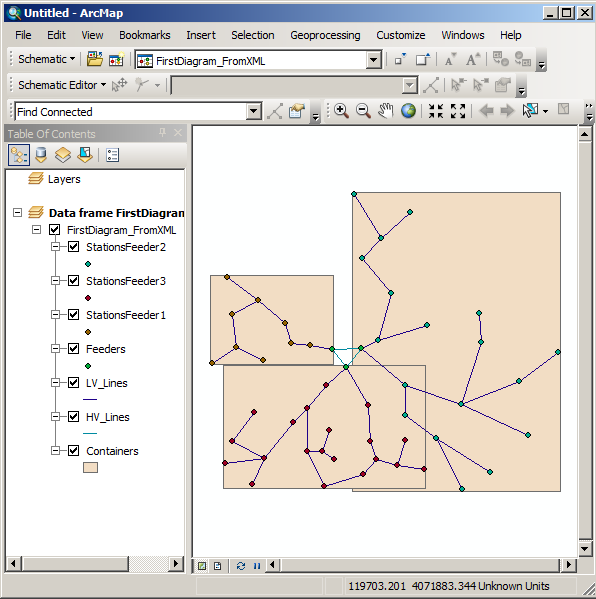Open the FirstDiagram_FromXML diagram dropdown
596x599 pixels.
[x=374, y=60]
